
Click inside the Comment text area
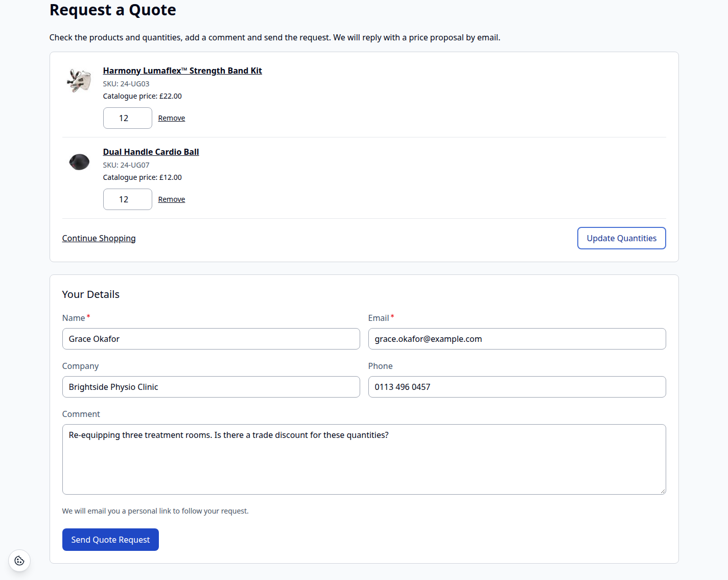click(x=364, y=459)
